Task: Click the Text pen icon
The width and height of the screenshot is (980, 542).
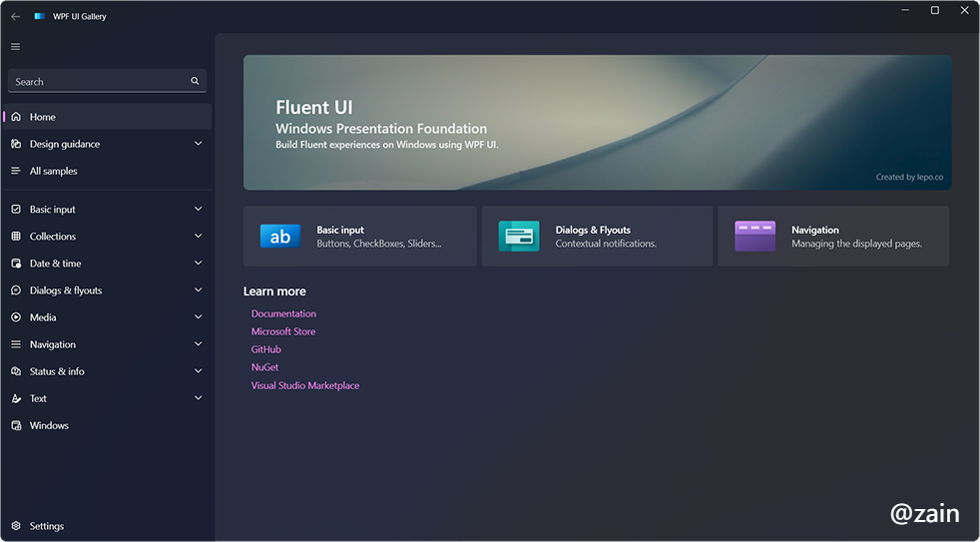Action: tap(16, 398)
